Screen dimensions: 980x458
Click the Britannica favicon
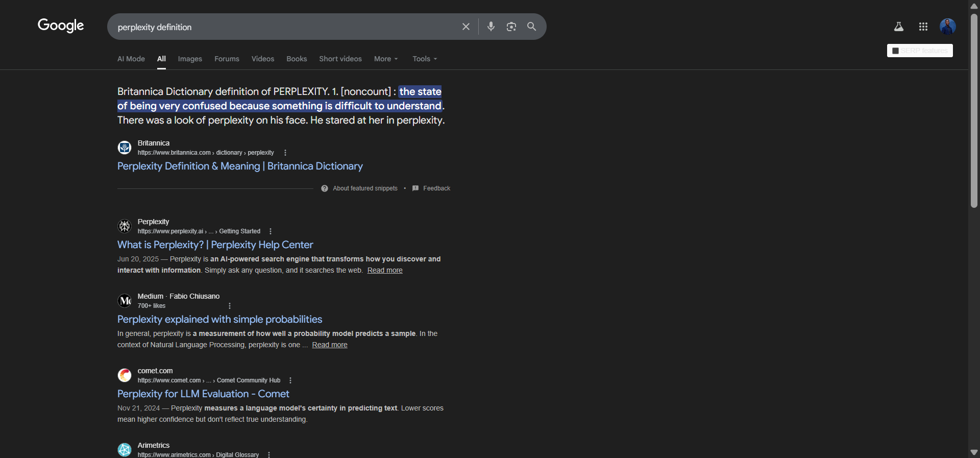click(125, 148)
